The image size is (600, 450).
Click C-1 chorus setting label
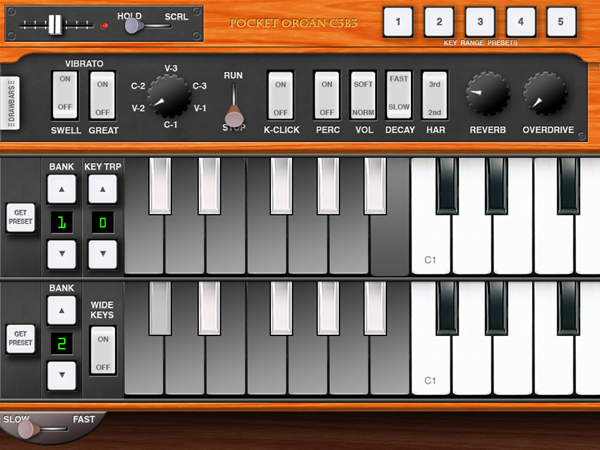170,124
